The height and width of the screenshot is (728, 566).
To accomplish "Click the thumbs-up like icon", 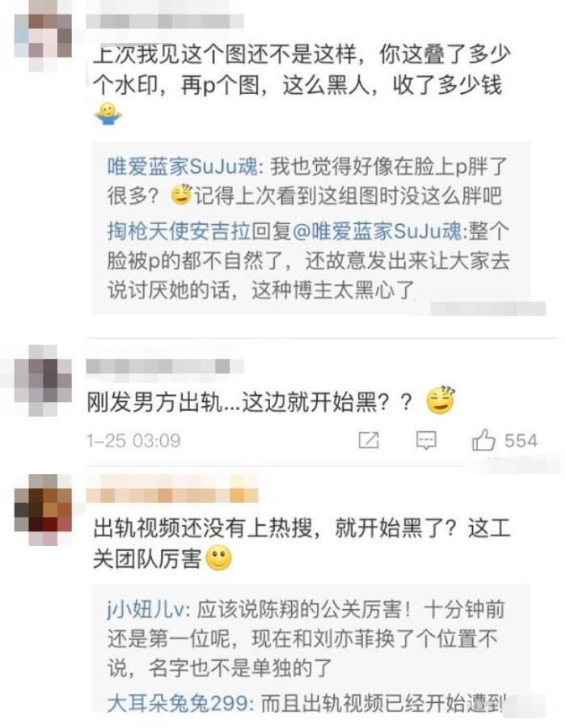I will 483,440.
